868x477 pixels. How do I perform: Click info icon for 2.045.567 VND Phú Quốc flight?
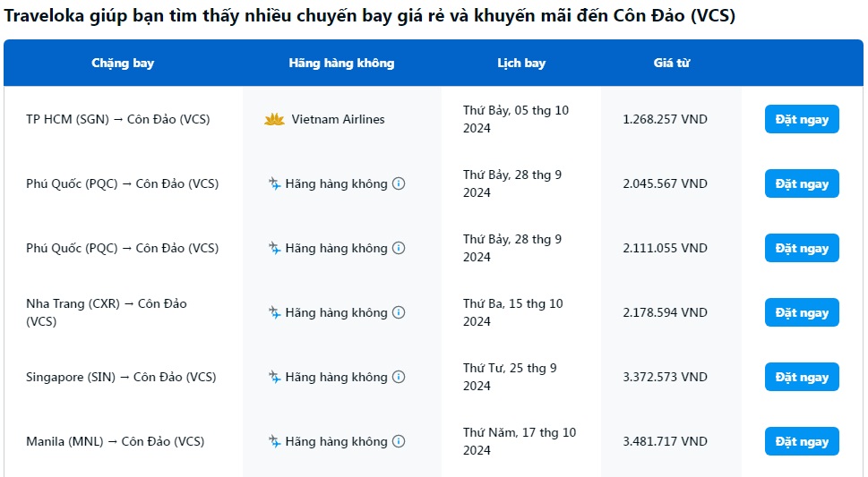[x=399, y=183]
